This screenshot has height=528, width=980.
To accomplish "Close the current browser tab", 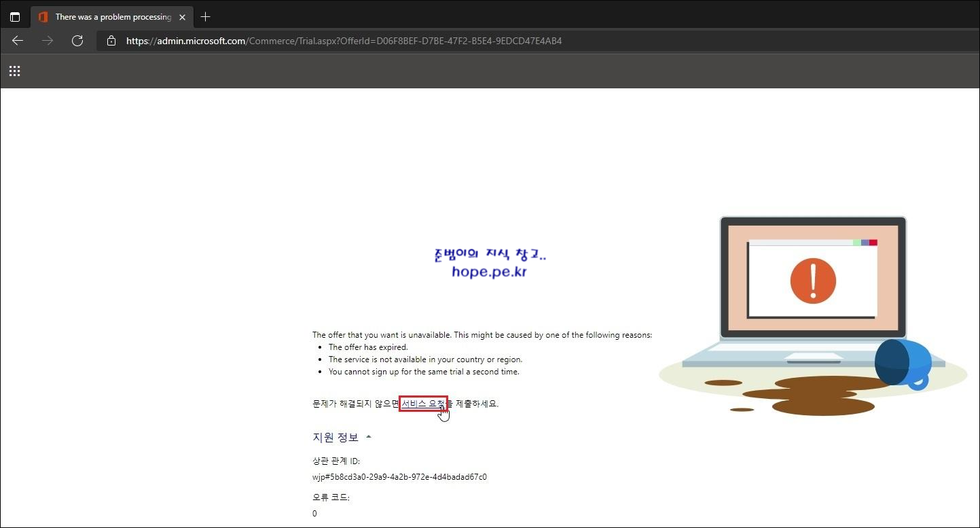I will tap(182, 17).
